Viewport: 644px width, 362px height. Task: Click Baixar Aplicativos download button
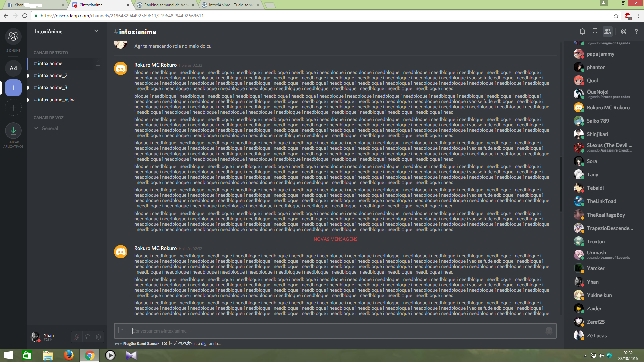(13, 131)
